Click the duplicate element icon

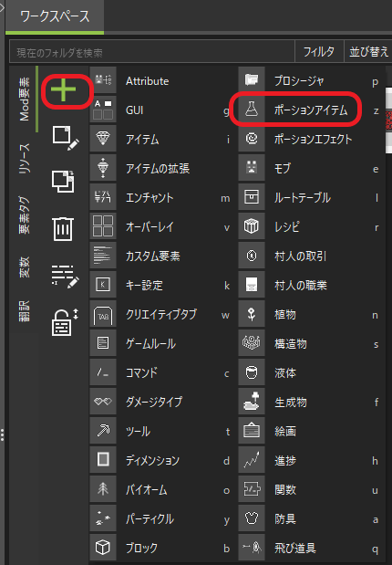(x=63, y=182)
